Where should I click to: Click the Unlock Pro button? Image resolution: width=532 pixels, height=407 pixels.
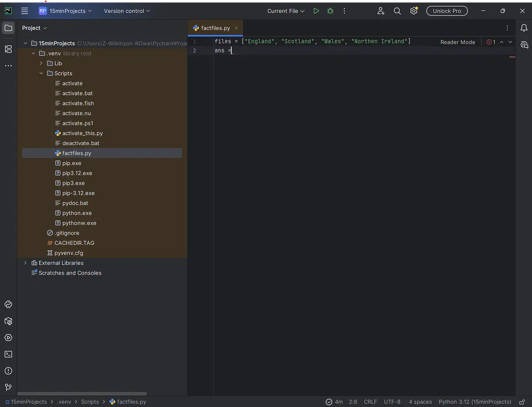[446, 11]
